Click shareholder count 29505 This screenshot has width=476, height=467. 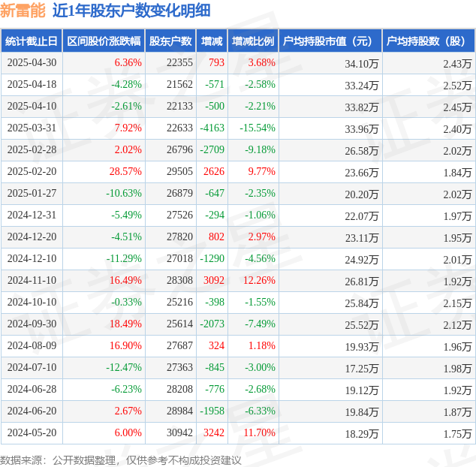click(x=179, y=171)
